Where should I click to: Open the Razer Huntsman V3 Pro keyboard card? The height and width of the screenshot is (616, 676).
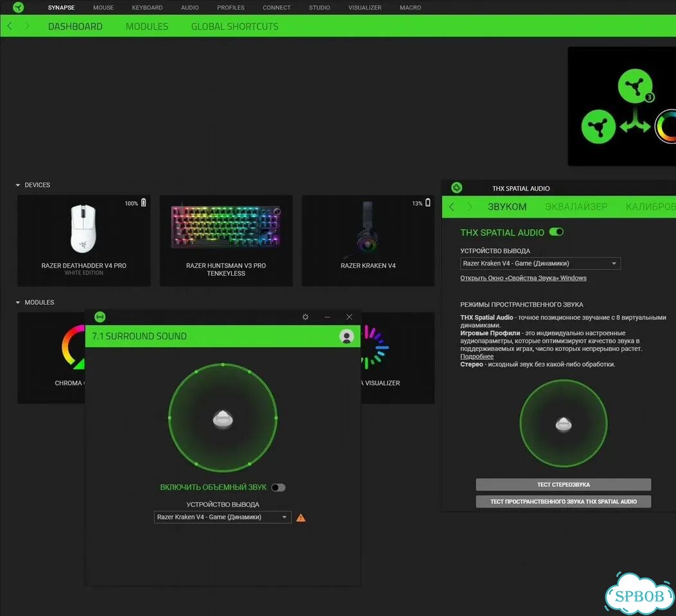[x=226, y=241]
